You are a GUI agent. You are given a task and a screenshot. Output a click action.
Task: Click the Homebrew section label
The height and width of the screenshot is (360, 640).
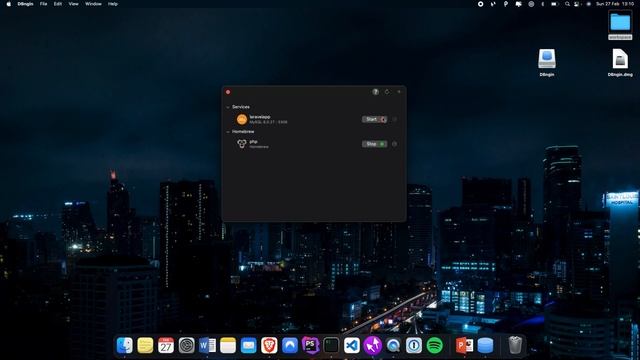click(243, 132)
